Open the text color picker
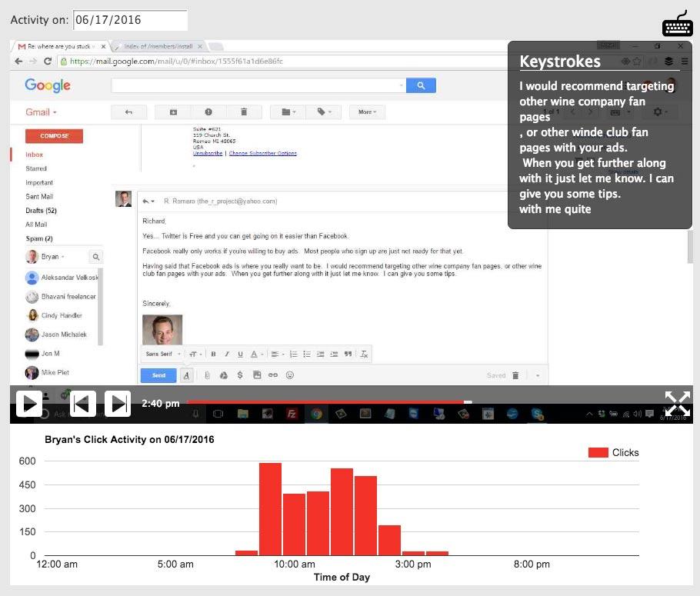 [256, 354]
